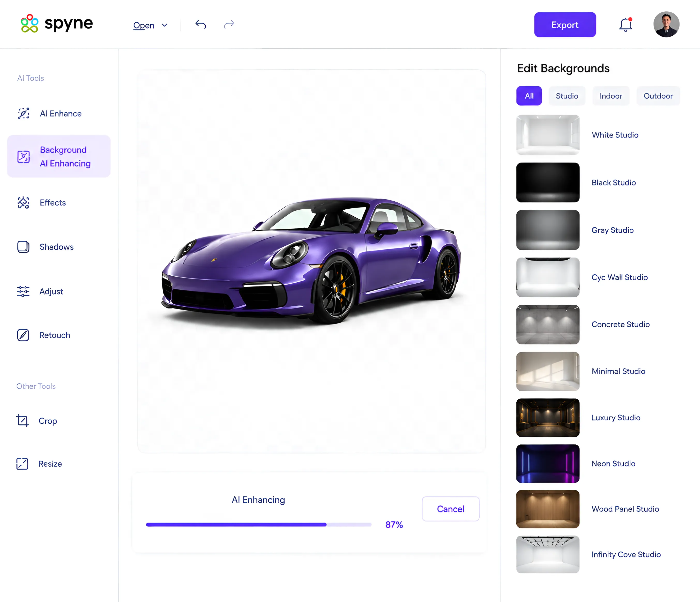
Task: Choose Luxury Studio thumbnail
Action: [548, 418]
